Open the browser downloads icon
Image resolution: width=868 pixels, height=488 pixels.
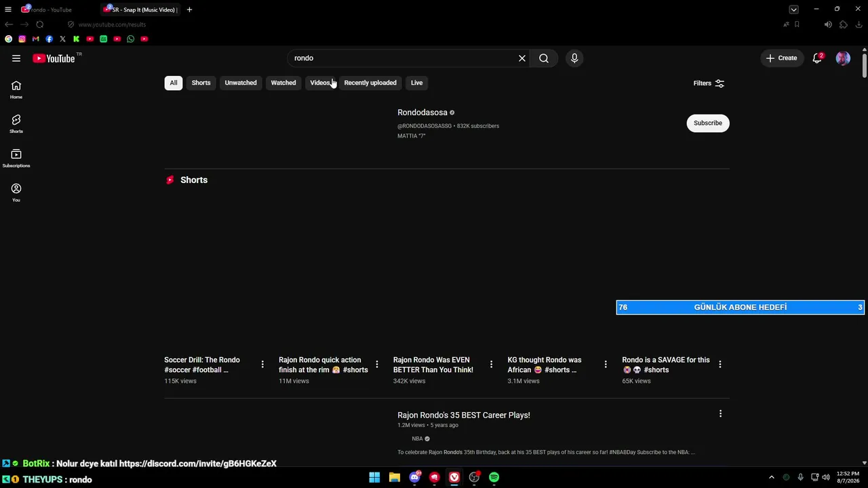tap(859, 24)
